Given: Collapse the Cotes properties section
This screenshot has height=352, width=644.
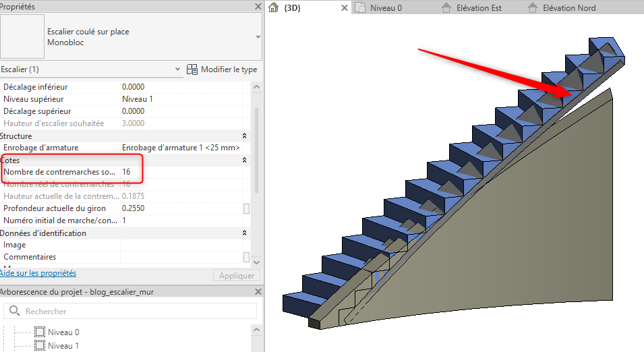Looking at the screenshot, I should (244, 160).
